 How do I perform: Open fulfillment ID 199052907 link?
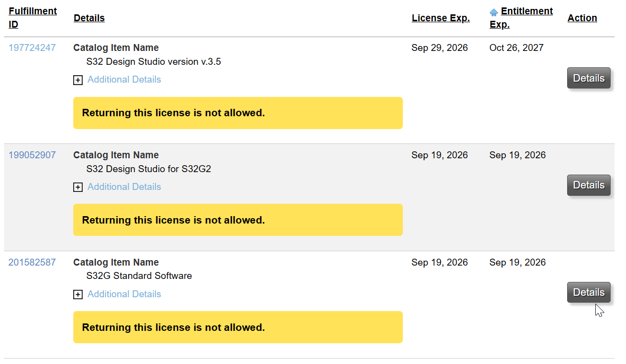(x=32, y=155)
